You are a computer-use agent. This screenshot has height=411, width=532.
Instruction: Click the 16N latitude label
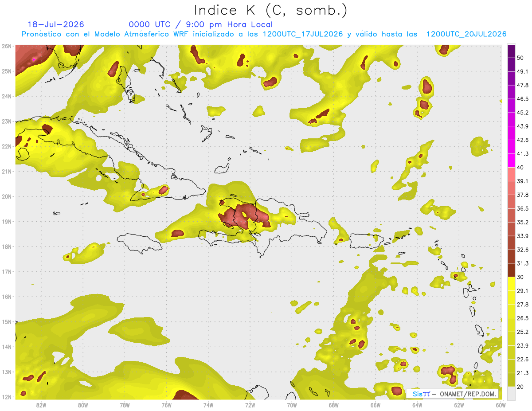click(x=6, y=297)
